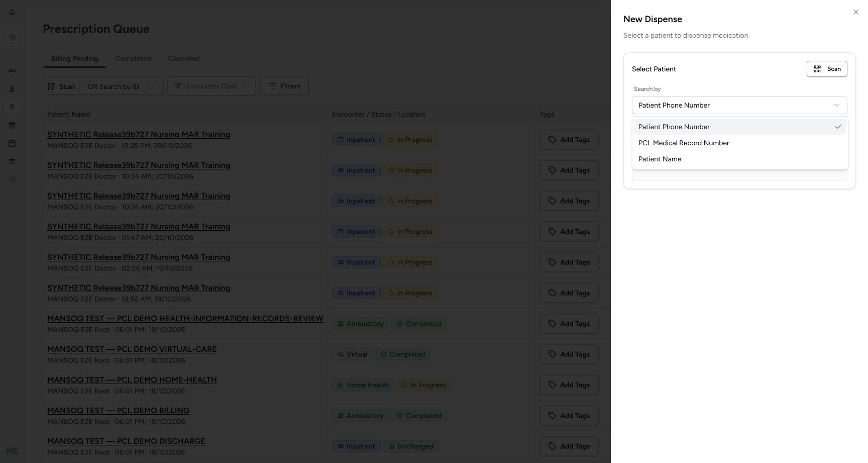This screenshot has width=868, height=463.
Task: Add Tags for PCL DEMO VIRTUAL-CARE row
Action: [569, 354]
